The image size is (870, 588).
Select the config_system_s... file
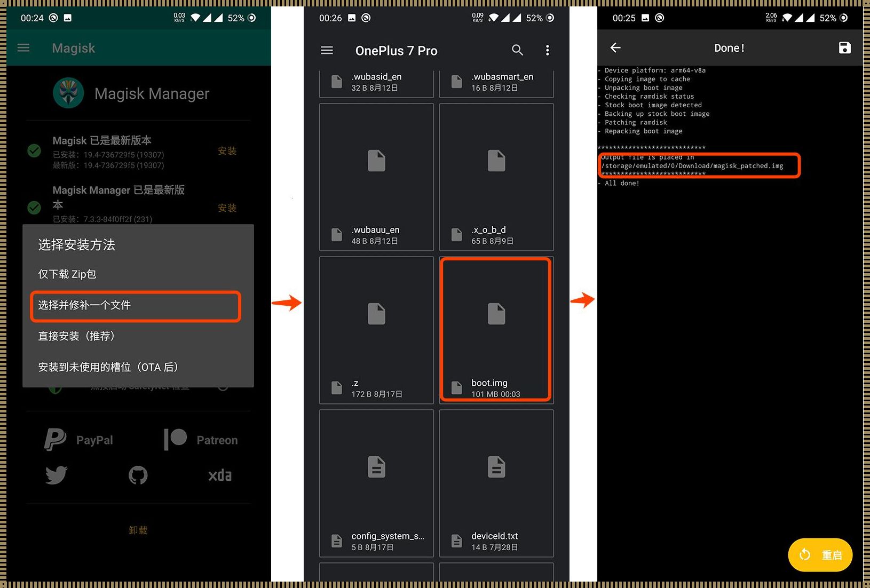tap(376, 483)
